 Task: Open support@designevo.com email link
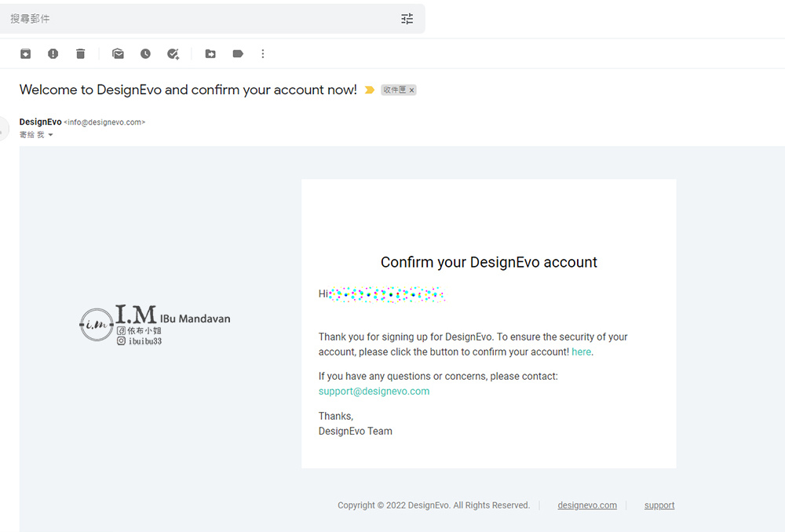point(374,392)
